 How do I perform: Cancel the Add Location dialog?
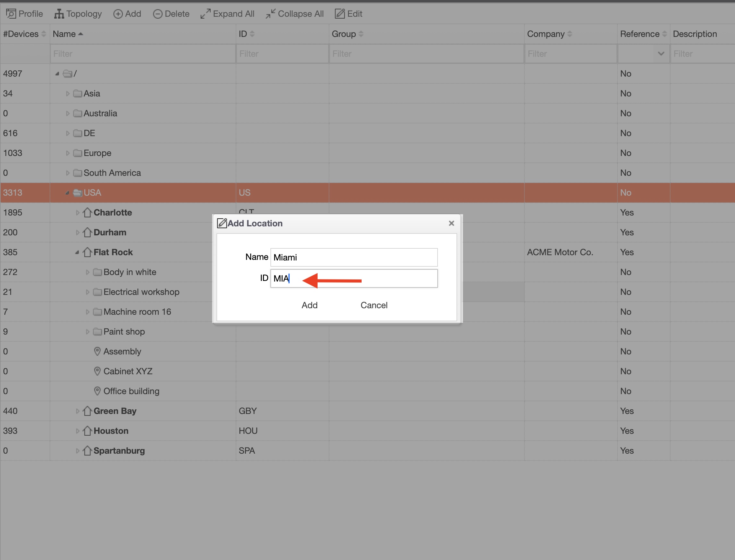click(x=374, y=305)
